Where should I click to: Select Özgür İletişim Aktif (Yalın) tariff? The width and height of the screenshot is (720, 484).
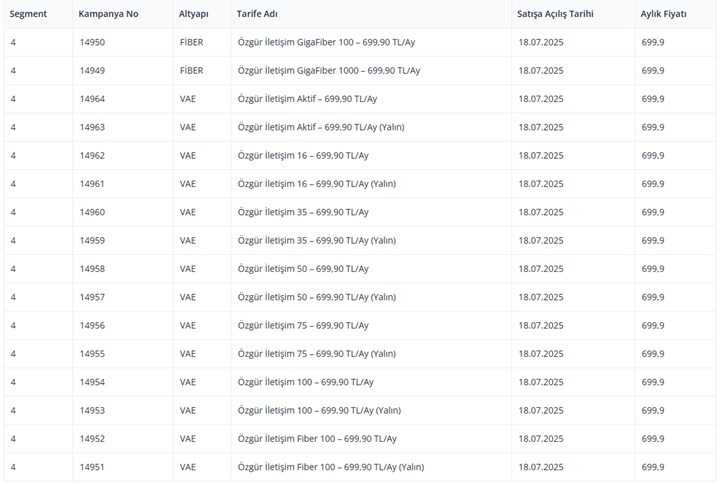(x=321, y=127)
